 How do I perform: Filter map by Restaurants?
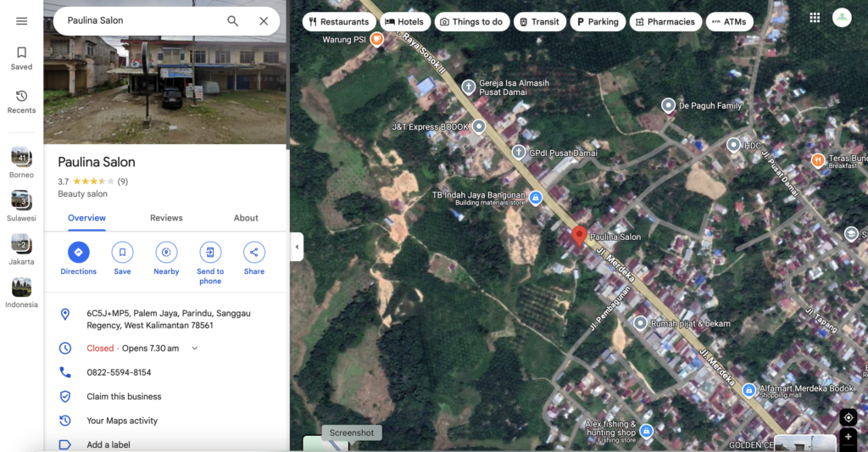pyautogui.click(x=339, y=22)
